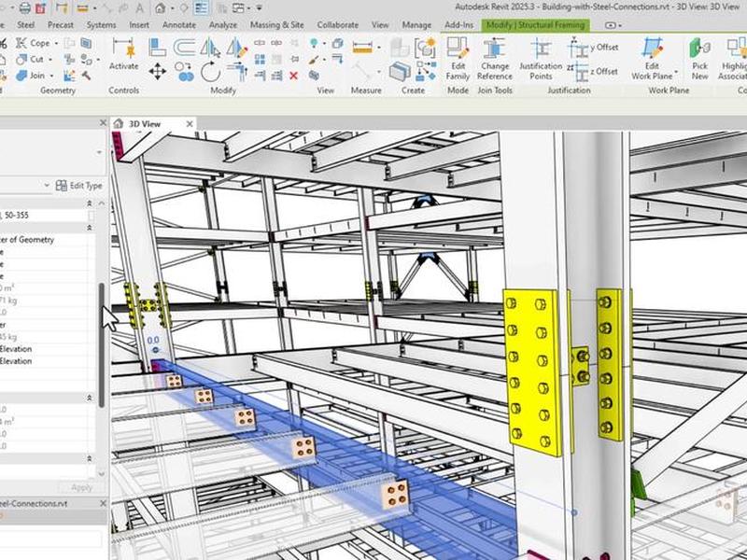Click the Properties panel vertical scrollbar
Screen dimensions: 747x560
click(x=101, y=344)
